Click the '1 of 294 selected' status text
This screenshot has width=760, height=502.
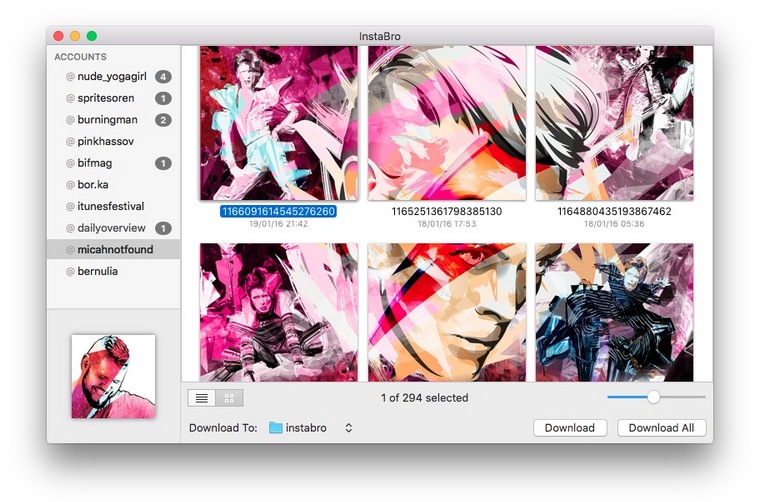(425, 398)
